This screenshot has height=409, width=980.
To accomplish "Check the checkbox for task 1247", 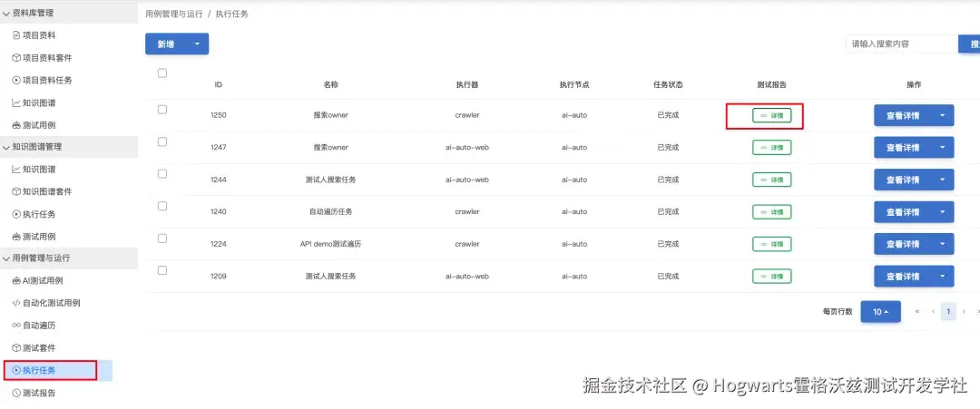I will pos(162,141).
